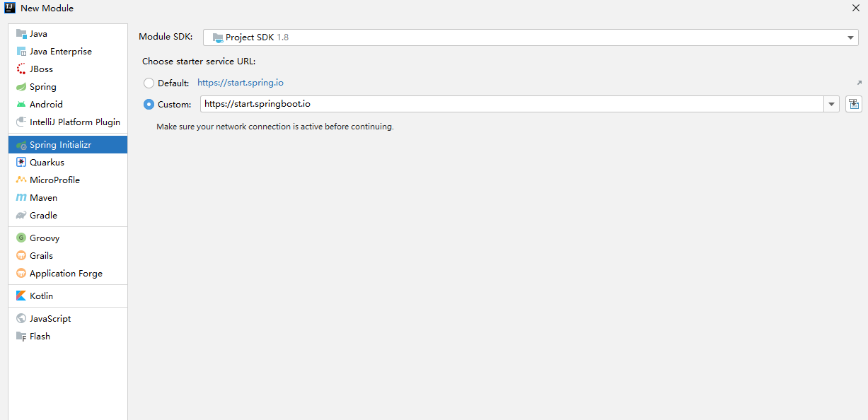
Task: Click the Groovy green circle icon
Action: (x=21, y=238)
